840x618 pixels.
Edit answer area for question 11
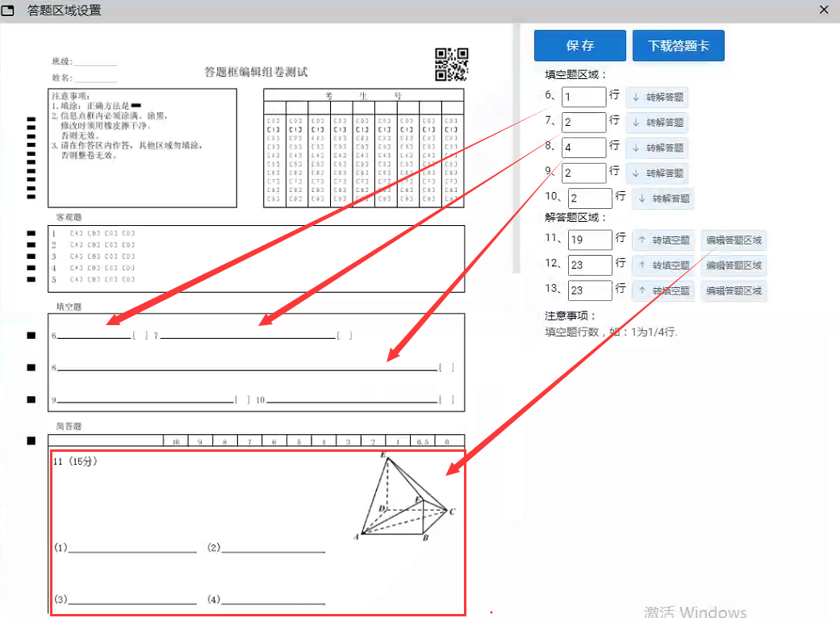[733, 240]
